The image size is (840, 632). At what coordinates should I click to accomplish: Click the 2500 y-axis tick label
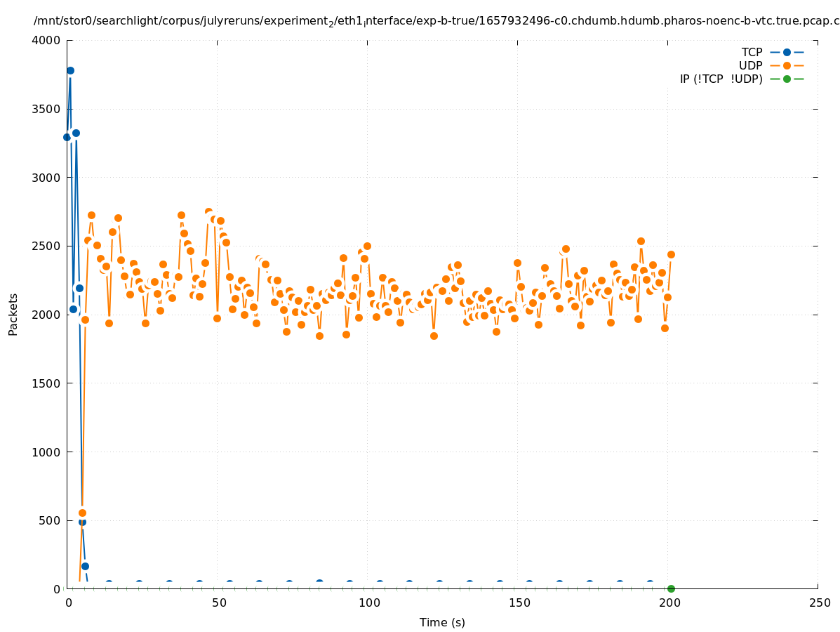click(x=47, y=246)
